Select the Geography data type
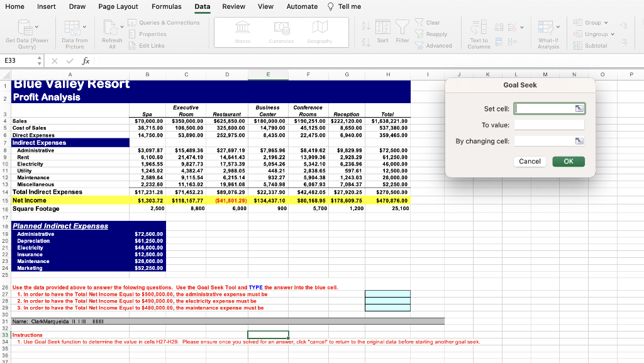 pos(320,33)
